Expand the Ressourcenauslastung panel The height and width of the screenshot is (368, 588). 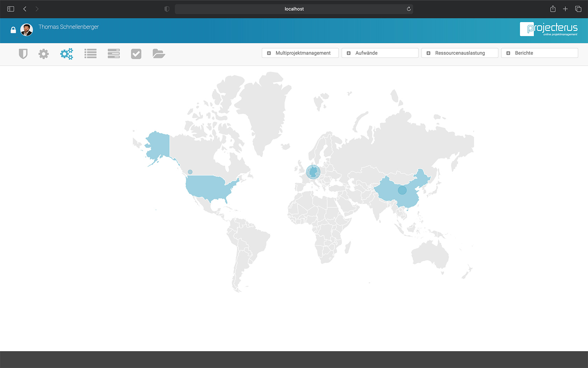tap(460, 53)
